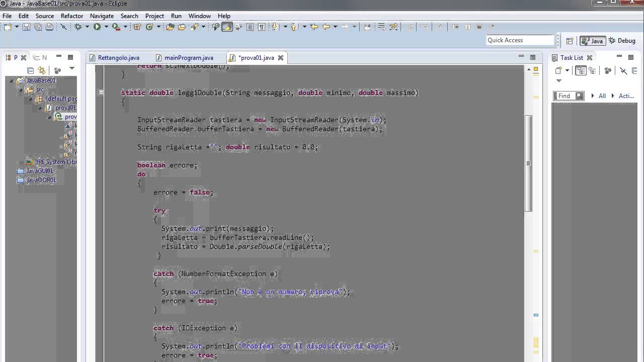Toggle the Mark Occurrences highlighter icon
The image size is (644, 362).
(227, 27)
